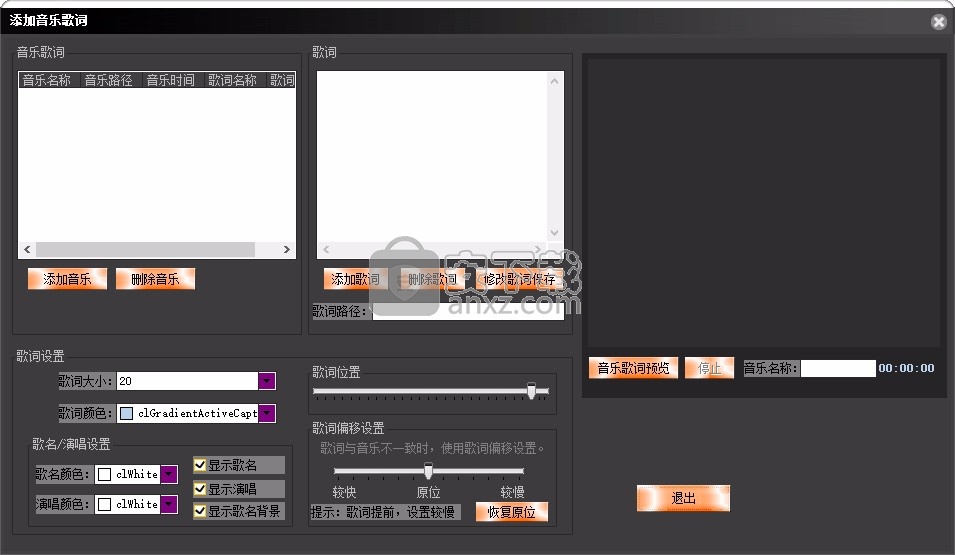Click the 退出 button
This screenshot has width=955, height=555.
click(683, 498)
